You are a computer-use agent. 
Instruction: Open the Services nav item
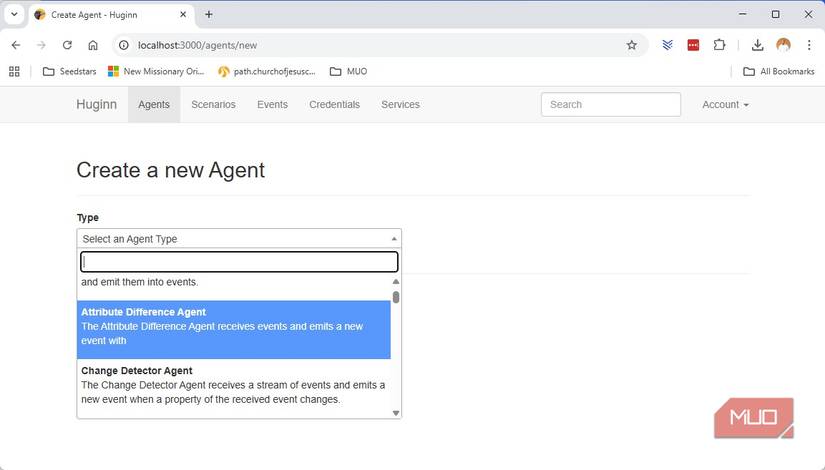click(400, 105)
